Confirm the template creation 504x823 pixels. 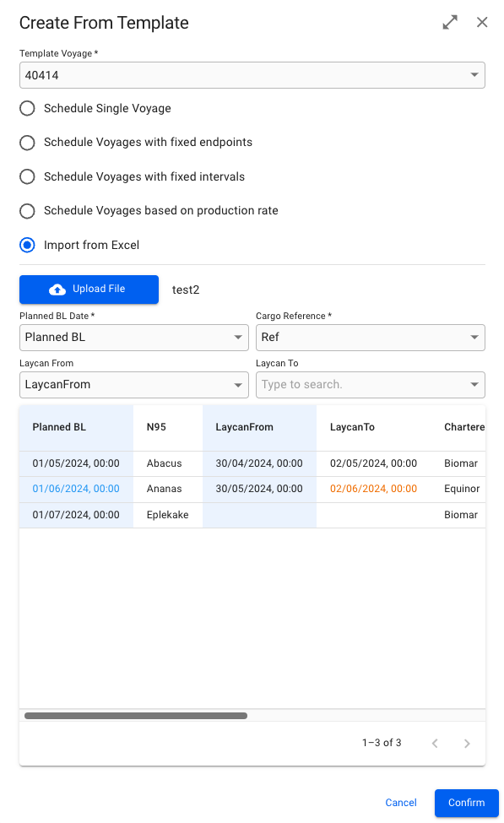click(466, 803)
